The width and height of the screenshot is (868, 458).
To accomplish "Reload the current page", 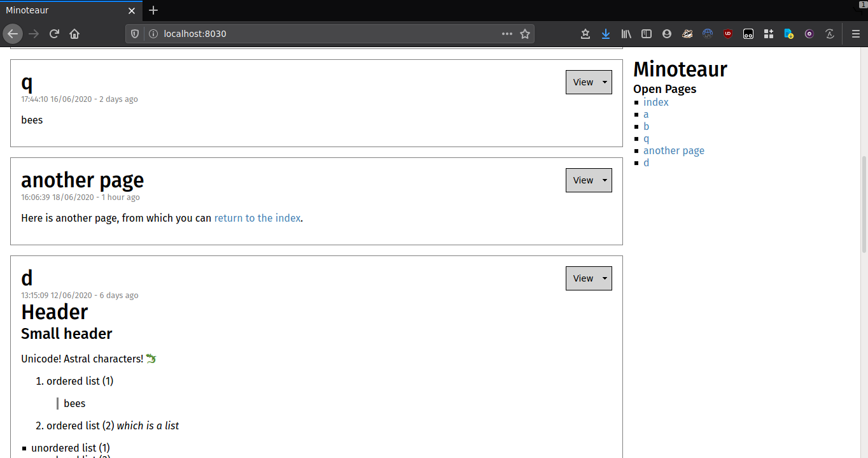I will (54, 34).
